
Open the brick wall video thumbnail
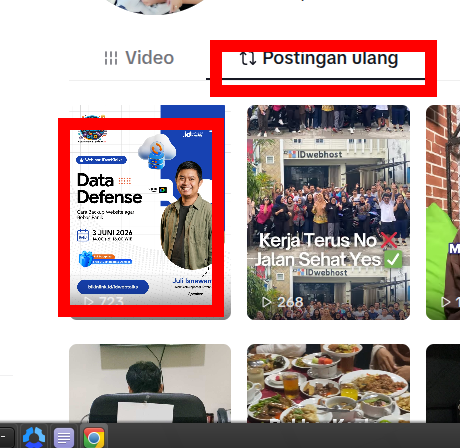click(443, 212)
